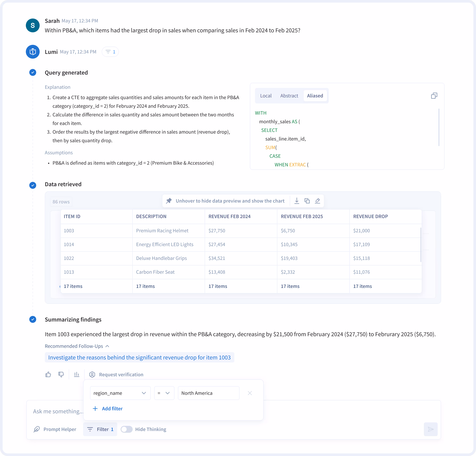
Task: Collapse the Recommended Follow-Ups section
Action: click(x=107, y=346)
